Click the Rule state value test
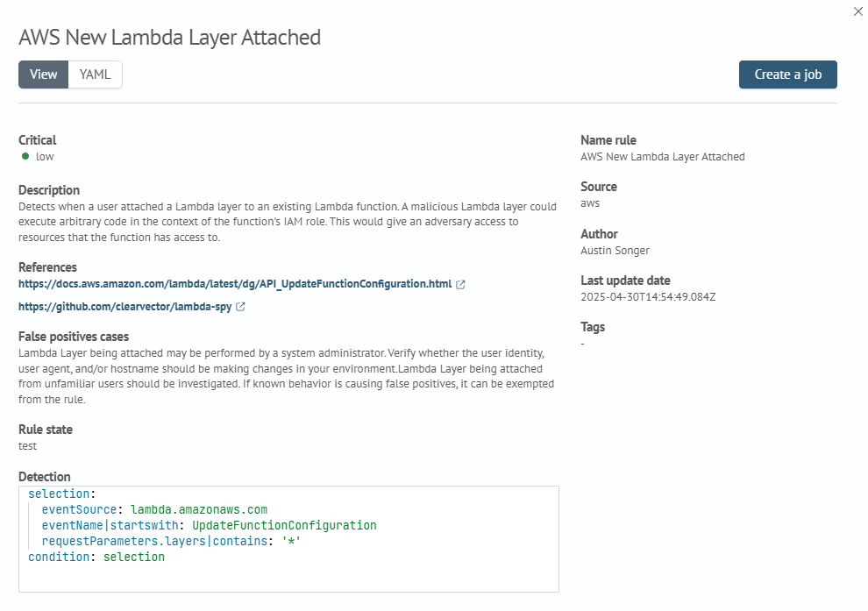The height and width of the screenshot is (611, 868). pos(27,446)
